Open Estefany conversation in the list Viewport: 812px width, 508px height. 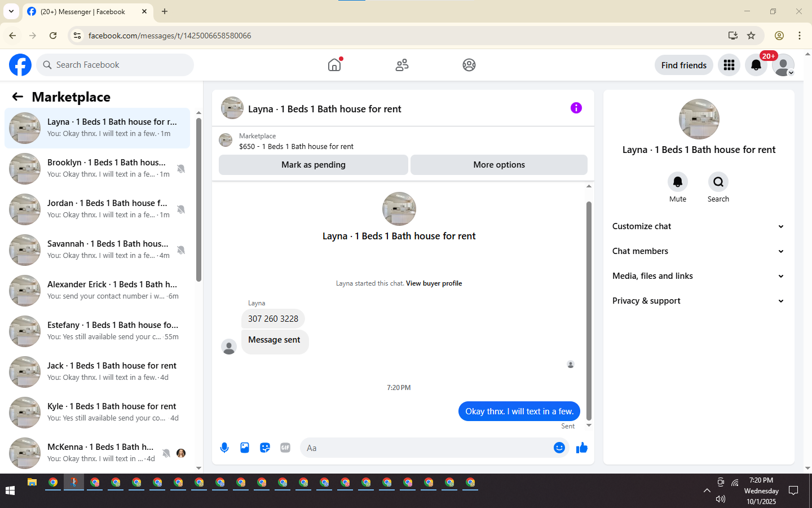(x=97, y=331)
